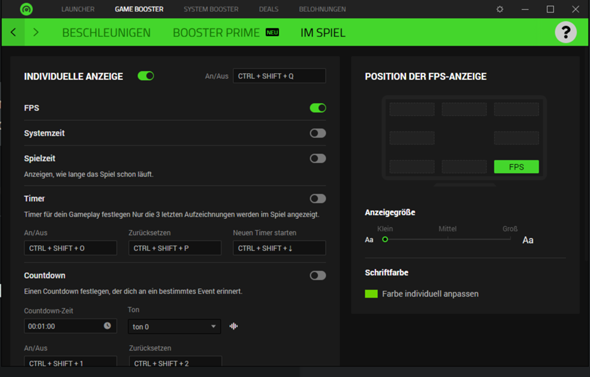This screenshot has height=377, width=590.
Task: Enable the Timer toggle
Action: click(318, 199)
